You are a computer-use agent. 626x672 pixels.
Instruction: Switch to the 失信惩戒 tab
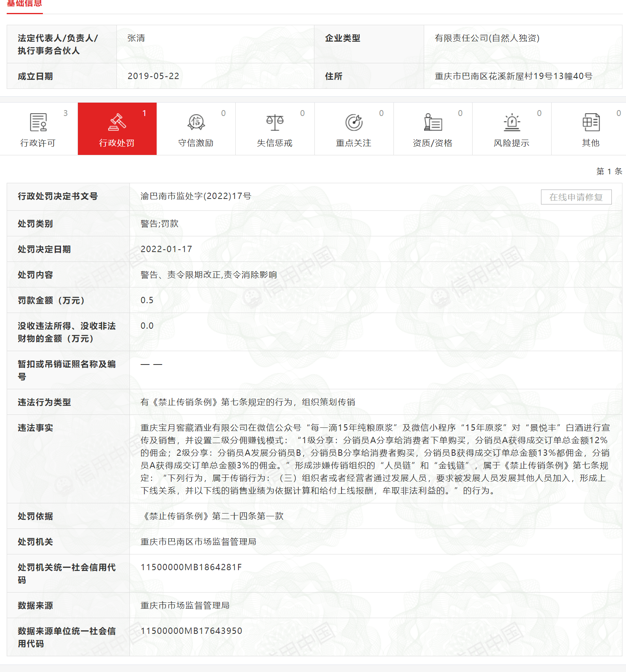[275, 129]
